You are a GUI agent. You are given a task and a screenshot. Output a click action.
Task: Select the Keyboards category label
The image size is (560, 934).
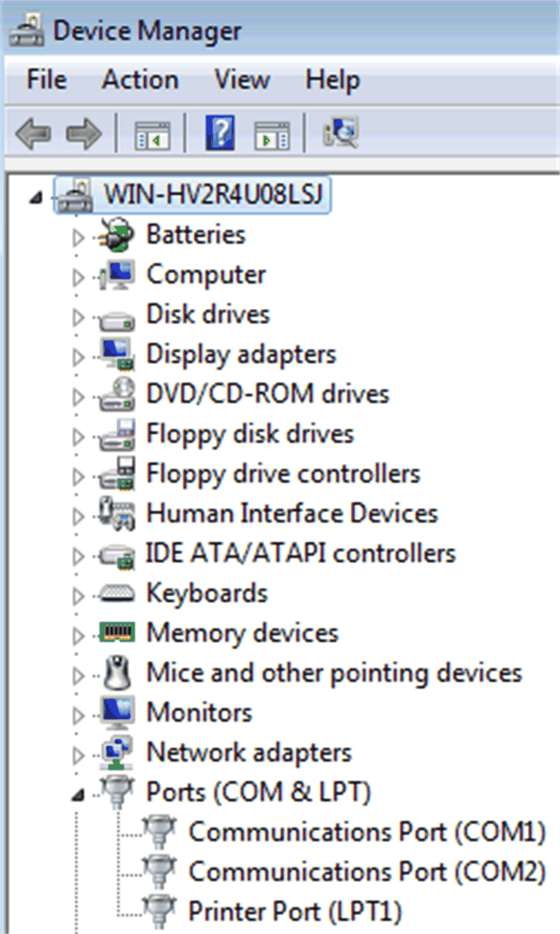tap(207, 593)
